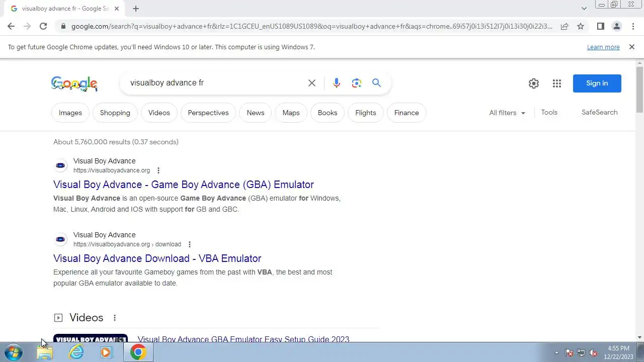The image size is (644, 362).
Task: Search by image with Google Lens
Action: click(x=357, y=83)
